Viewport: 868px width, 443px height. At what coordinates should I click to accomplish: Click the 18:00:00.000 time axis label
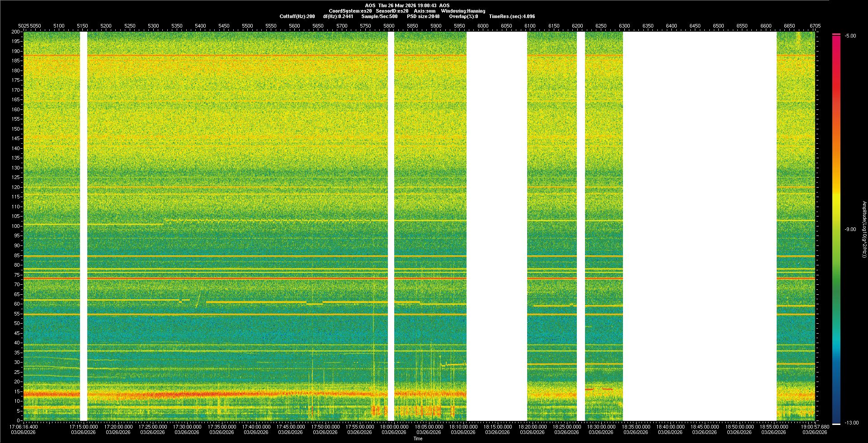click(x=394, y=427)
